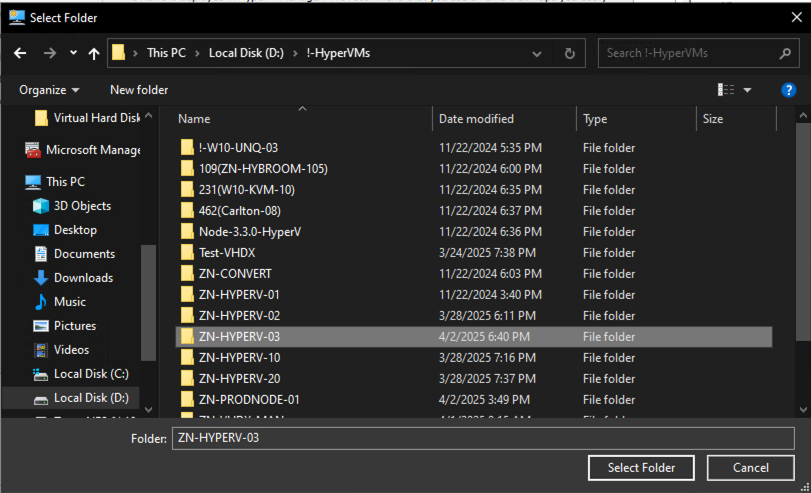Viewport: 811px width, 493px height.
Task: Click the Cancel button
Action: pyautogui.click(x=750, y=467)
